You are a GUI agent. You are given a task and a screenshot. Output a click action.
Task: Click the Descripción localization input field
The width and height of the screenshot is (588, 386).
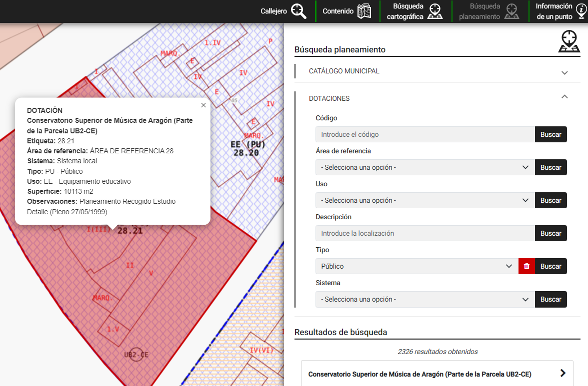tap(425, 233)
